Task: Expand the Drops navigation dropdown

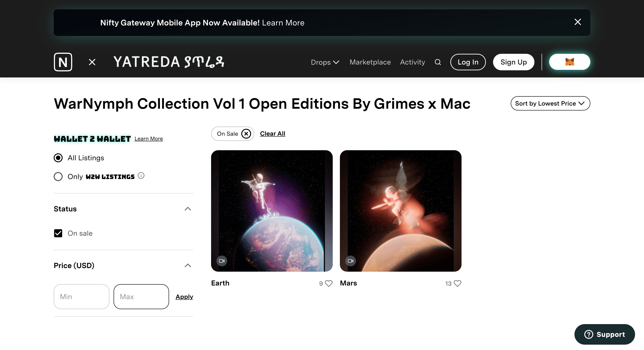Action: pyautogui.click(x=324, y=62)
